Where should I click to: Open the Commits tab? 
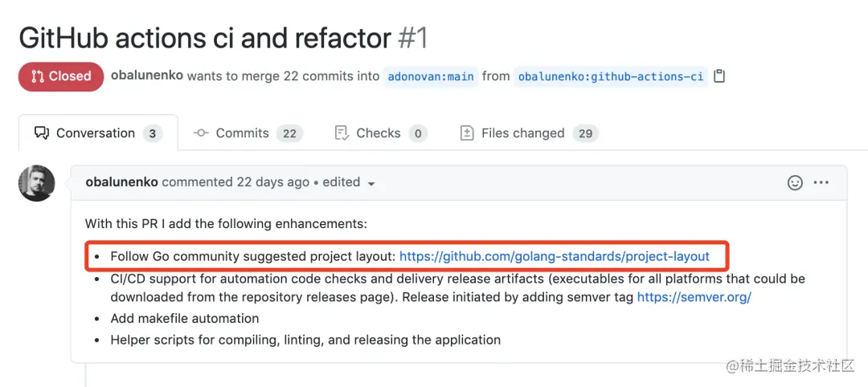(248, 133)
